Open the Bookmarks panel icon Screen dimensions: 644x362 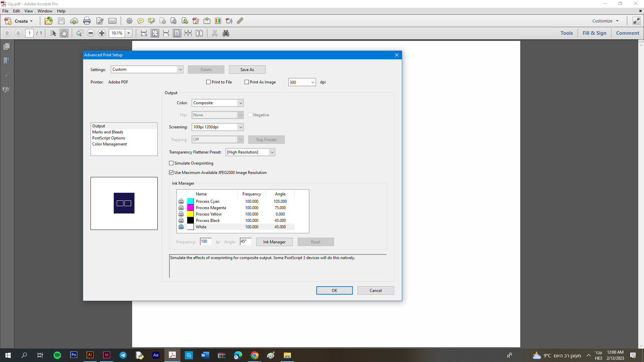(x=6, y=61)
